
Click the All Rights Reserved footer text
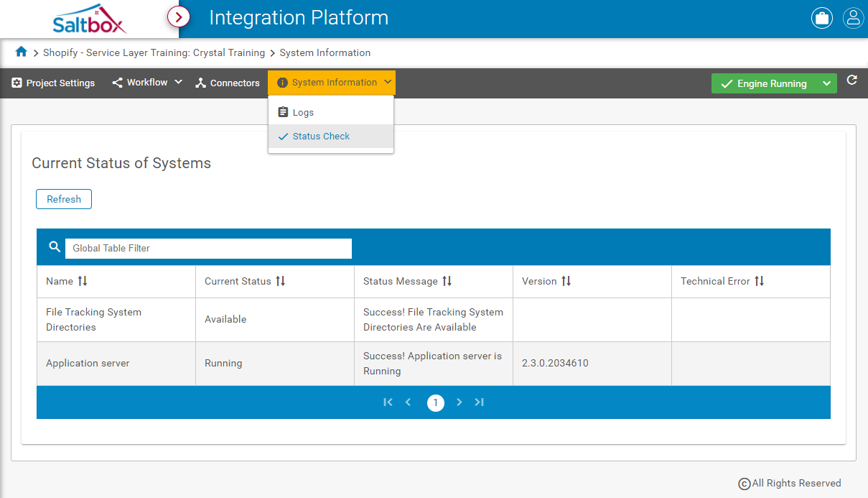pos(796,483)
